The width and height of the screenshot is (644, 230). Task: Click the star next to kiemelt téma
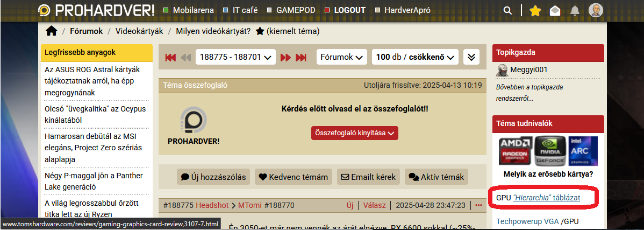click(x=260, y=31)
